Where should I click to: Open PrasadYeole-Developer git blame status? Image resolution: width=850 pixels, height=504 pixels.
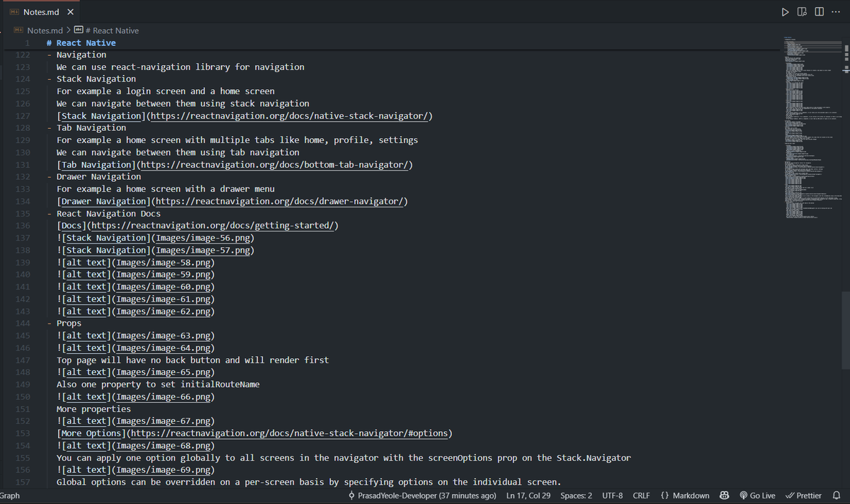tap(423, 496)
